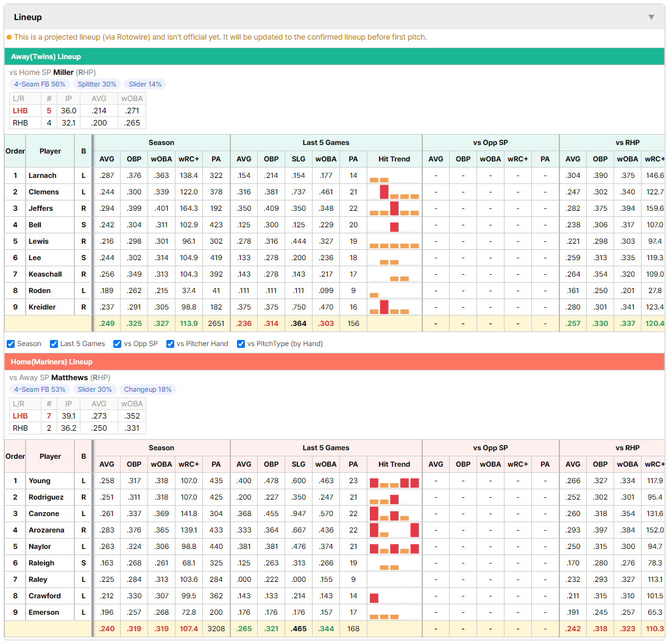The image size is (669, 644).
Task: Select the Away(Twins) Lineup header
Action: tap(46, 56)
